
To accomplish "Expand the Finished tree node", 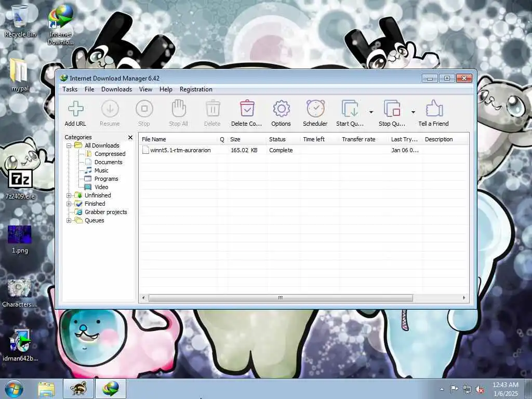I will tap(69, 204).
